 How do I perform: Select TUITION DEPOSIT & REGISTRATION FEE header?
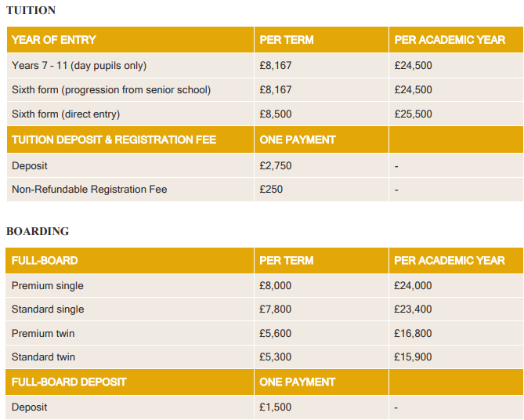114,139
